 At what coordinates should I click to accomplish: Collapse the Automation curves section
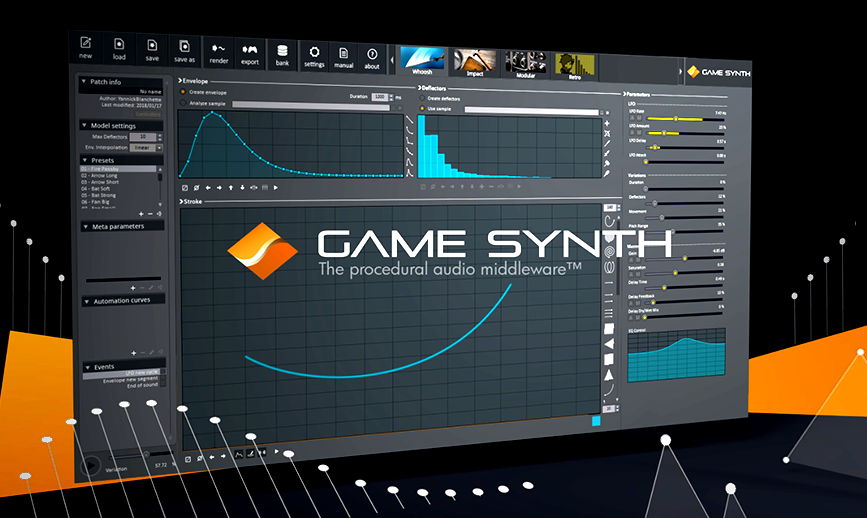point(87,302)
